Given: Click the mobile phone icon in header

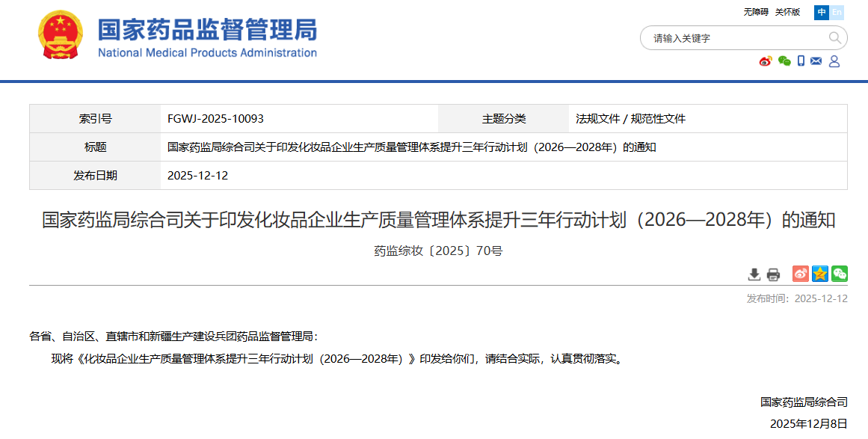Looking at the screenshot, I should (801, 61).
